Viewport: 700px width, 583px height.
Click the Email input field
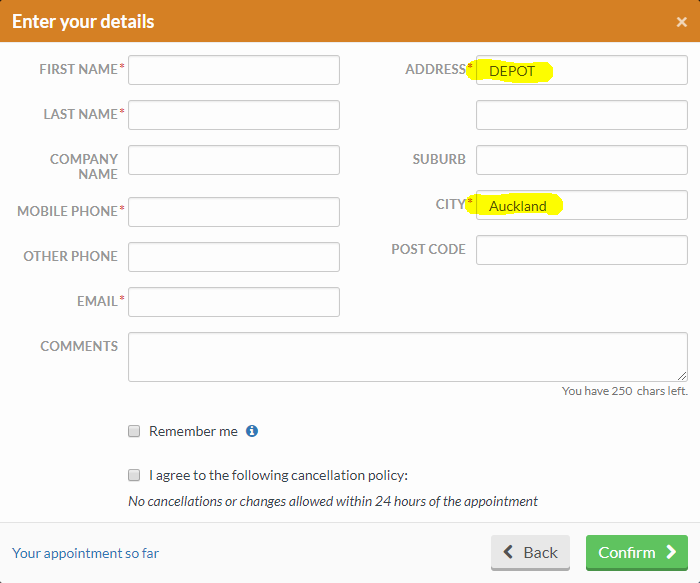click(x=234, y=302)
